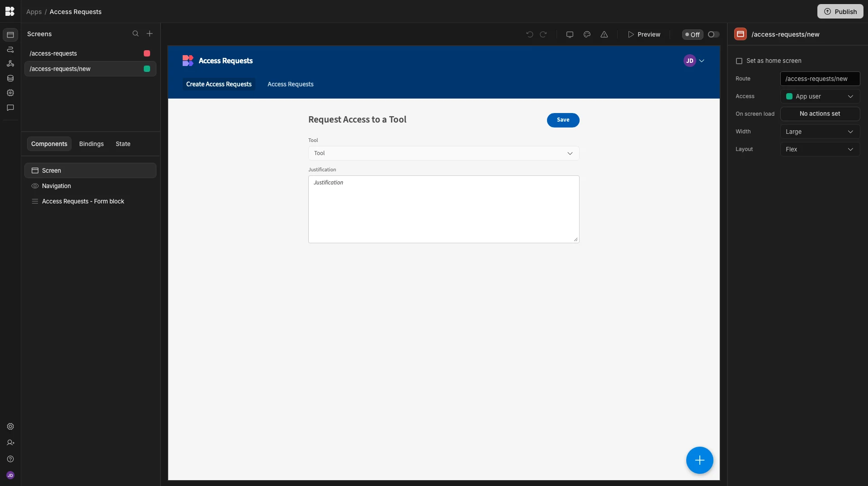Click the JD user avatar in sidebar
The image size is (868, 486).
coord(10,475)
